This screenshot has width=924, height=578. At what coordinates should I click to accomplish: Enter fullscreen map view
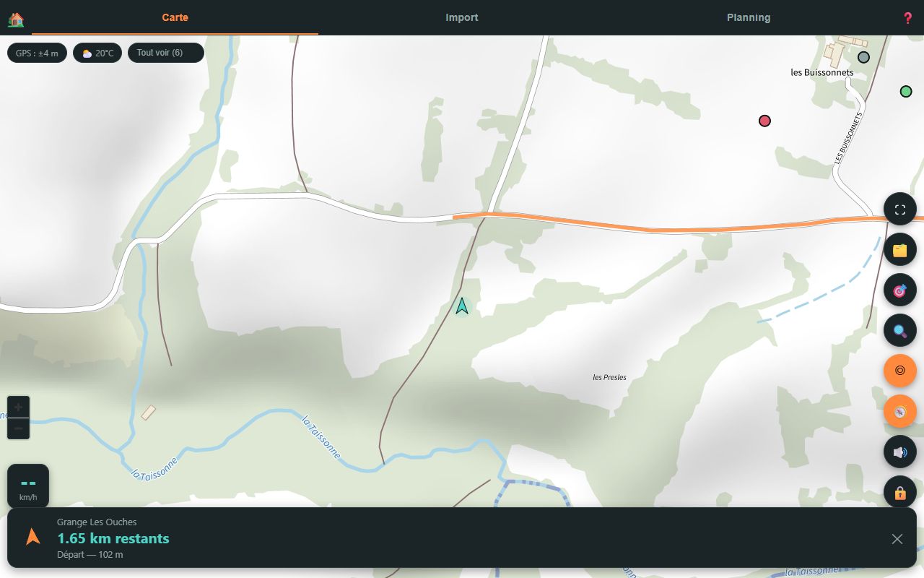(x=900, y=210)
